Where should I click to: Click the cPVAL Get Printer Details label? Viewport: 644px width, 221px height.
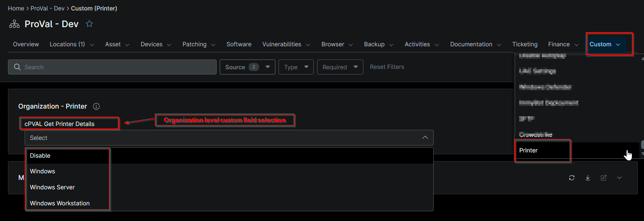pyautogui.click(x=59, y=124)
